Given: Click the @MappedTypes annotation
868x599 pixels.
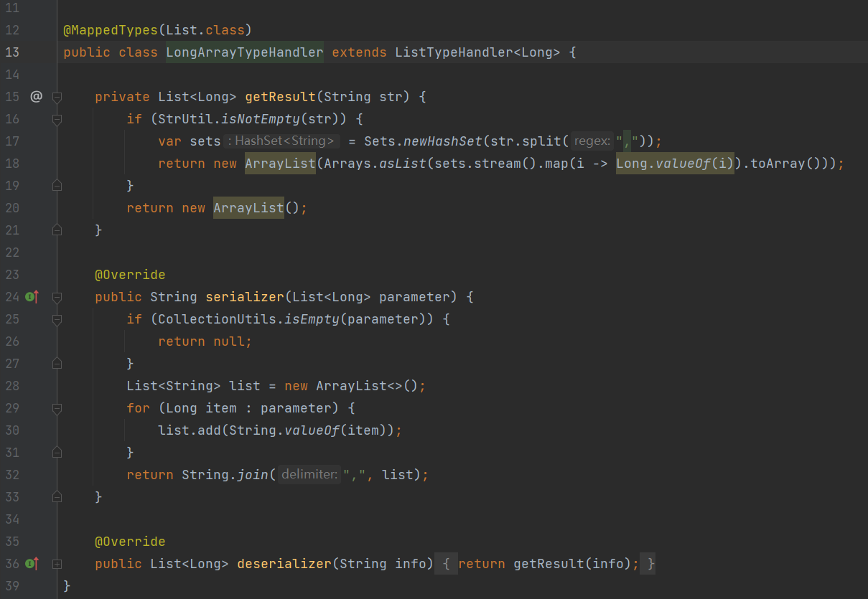Looking at the screenshot, I should [110, 30].
